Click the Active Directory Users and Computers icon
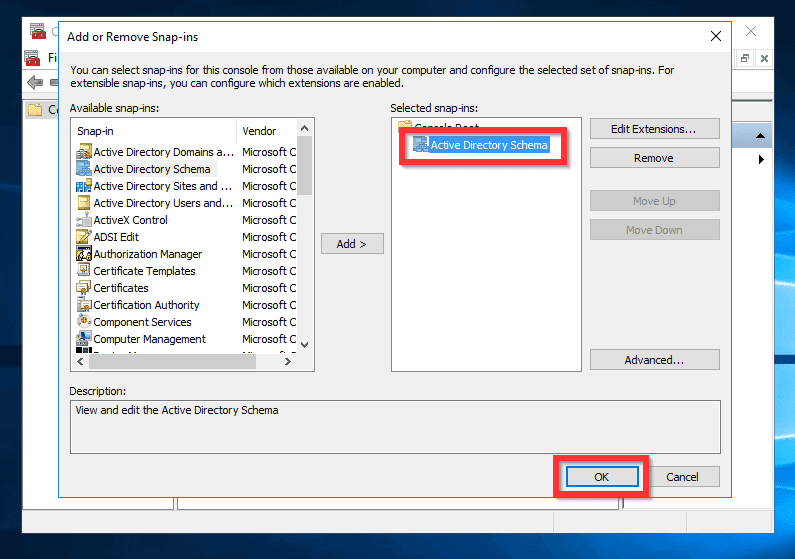This screenshot has width=795, height=559. coord(84,203)
